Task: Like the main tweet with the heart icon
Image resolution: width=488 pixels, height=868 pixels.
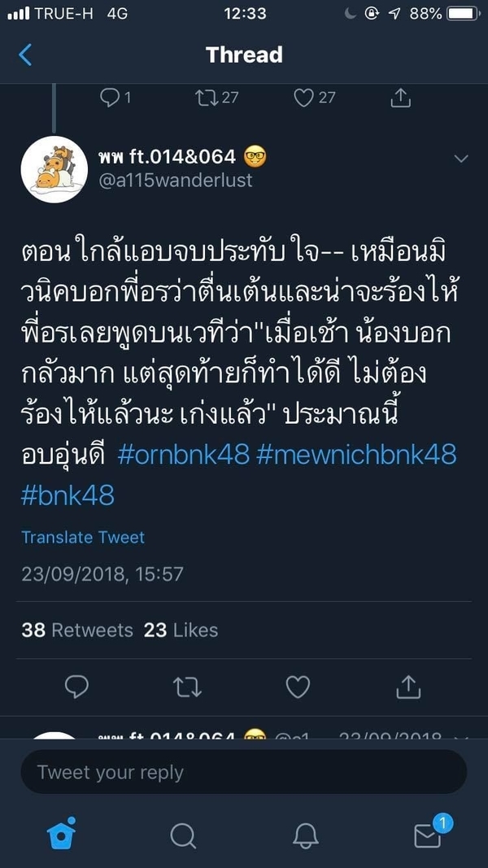Action: tap(298, 687)
